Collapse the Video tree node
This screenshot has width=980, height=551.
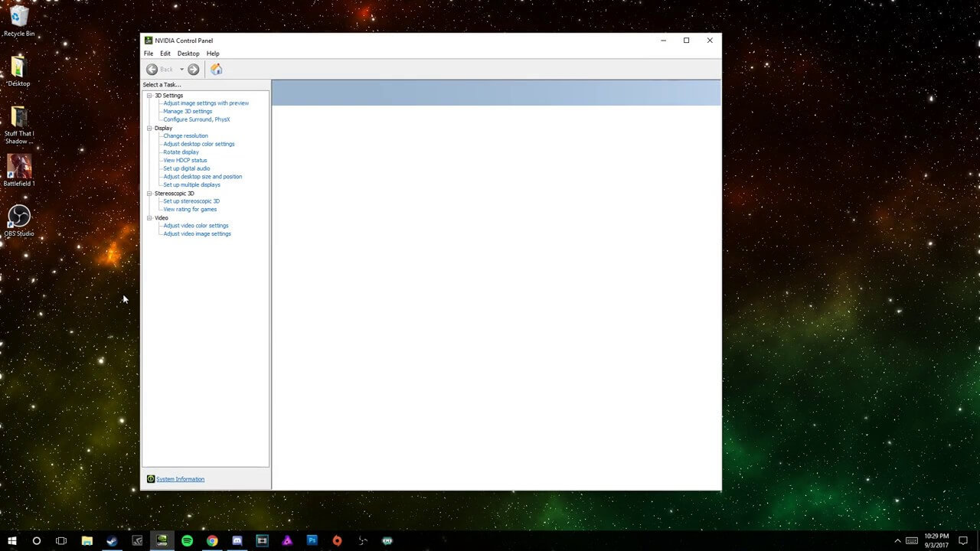(149, 218)
